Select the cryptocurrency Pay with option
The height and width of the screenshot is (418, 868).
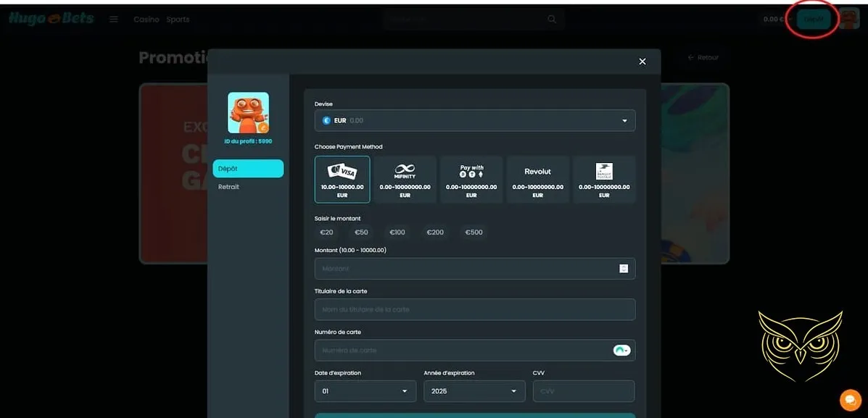click(471, 179)
